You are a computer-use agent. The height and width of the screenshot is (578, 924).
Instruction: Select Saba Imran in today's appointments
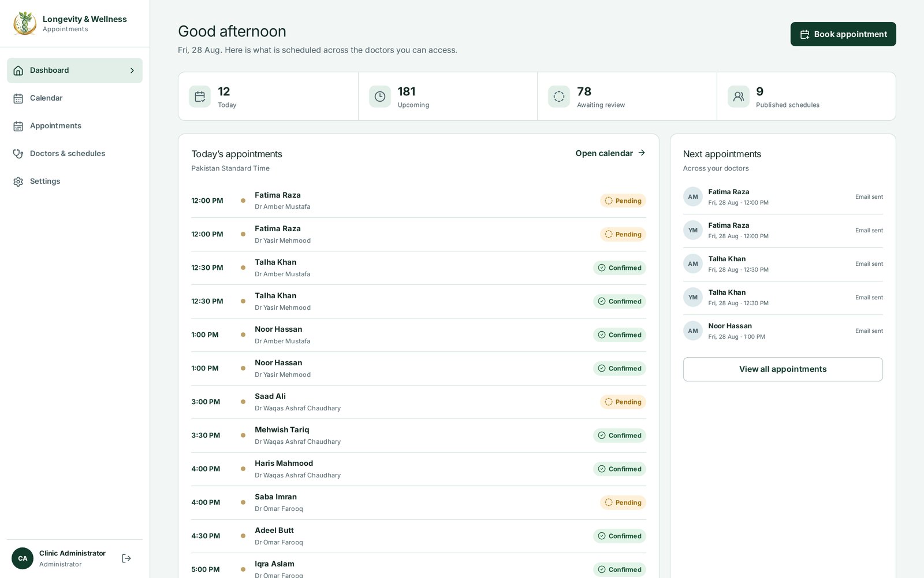tap(419, 503)
